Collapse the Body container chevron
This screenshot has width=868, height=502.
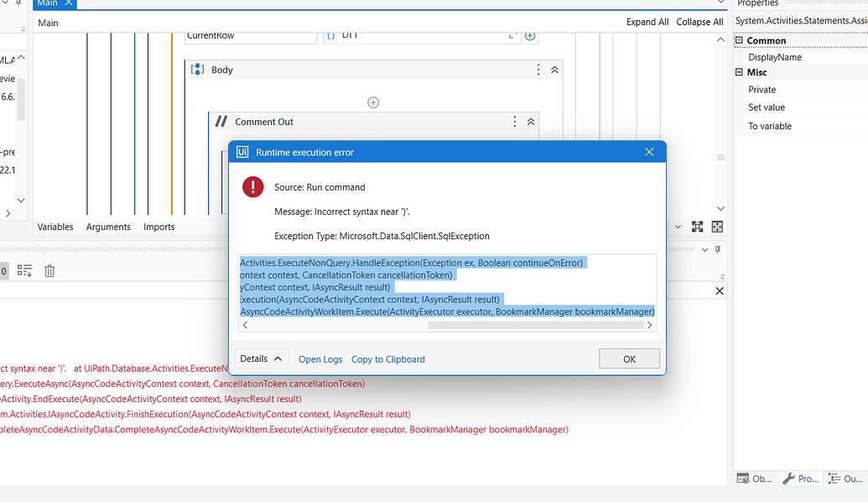pyautogui.click(x=554, y=70)
